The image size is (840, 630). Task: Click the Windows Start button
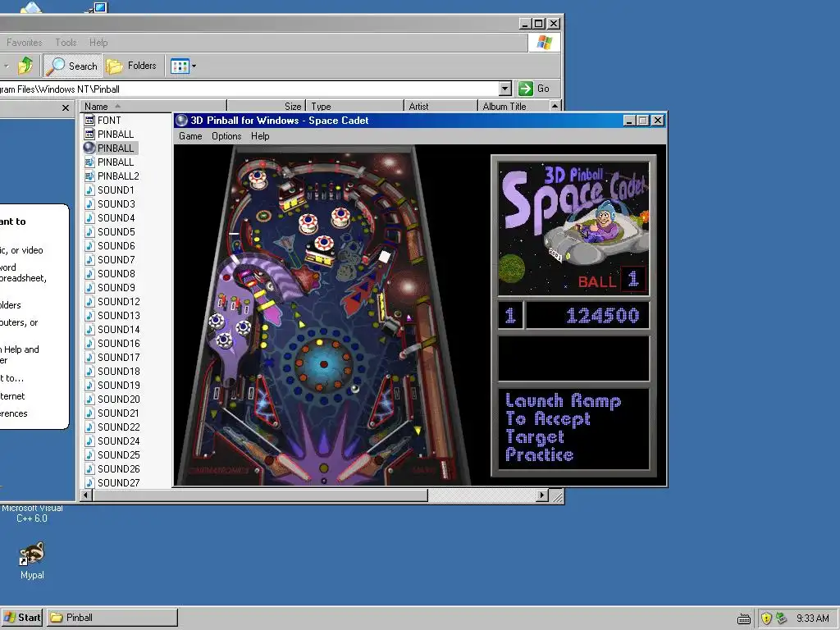(22, 618)
